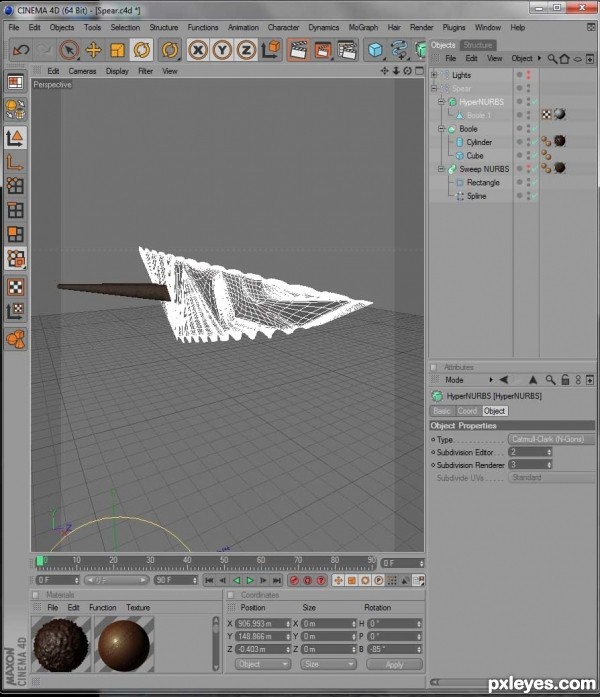Switch to Polygons mode icon
This screenshot has height=697, width=600.
click(16, 234)
